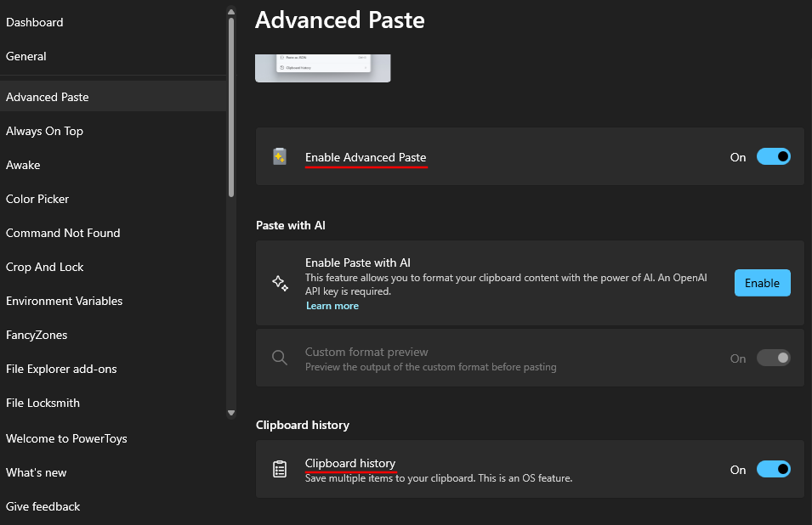
Task: Click the Custom format preview label
Action: (366, 352)
